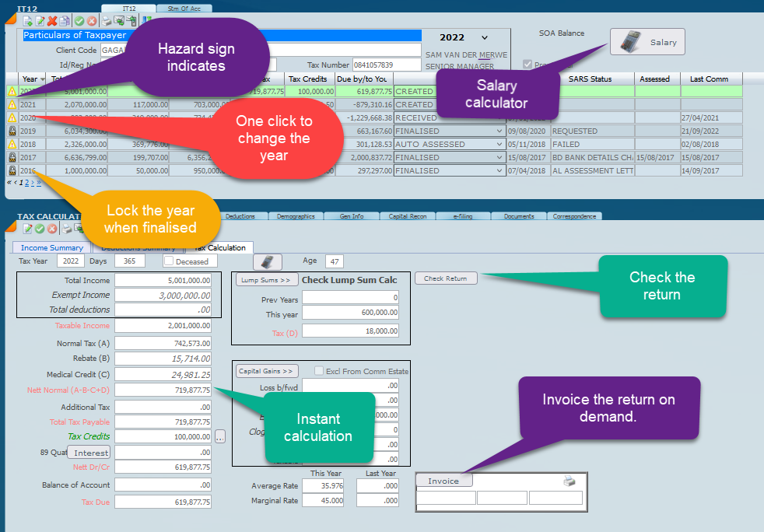Image resolution: width=764 pixels, height=532 pixels.
Task: Open the Income Summary tab
Action: 51,247
